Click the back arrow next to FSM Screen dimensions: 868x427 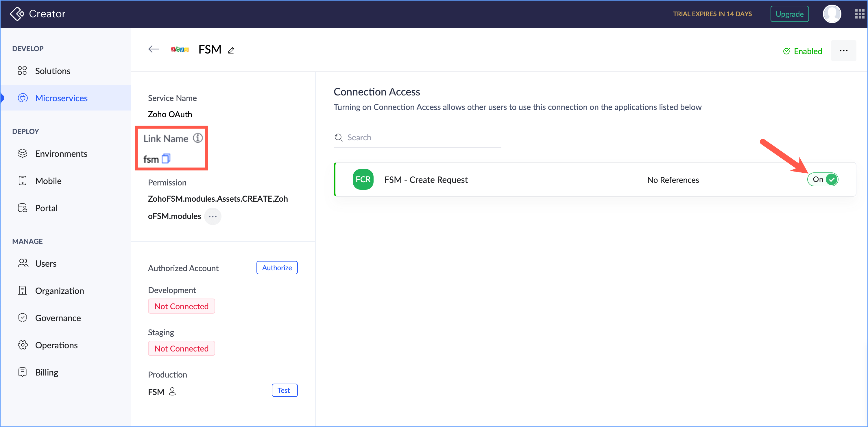click(x=154, y=49)
